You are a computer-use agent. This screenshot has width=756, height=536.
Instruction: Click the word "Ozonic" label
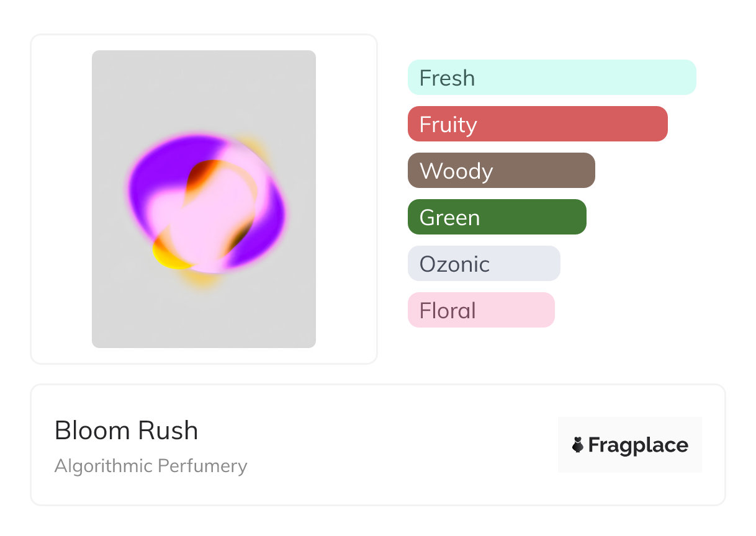[454, 264]
